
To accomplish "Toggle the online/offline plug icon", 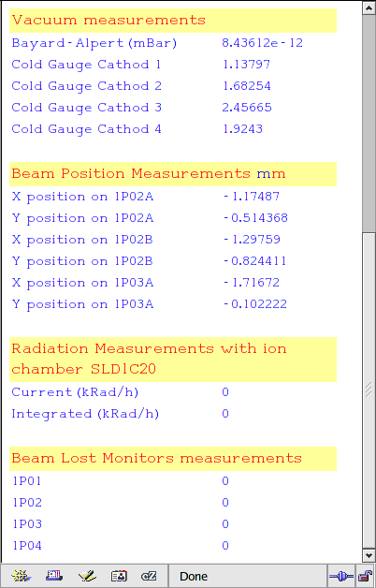I will [341, 576].
